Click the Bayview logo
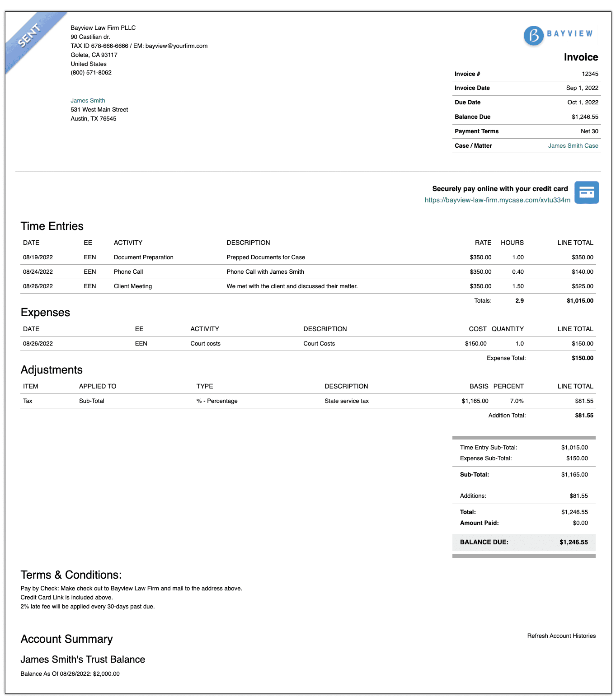Viewport: 616px width, 697px height. [x=558, y=35]
